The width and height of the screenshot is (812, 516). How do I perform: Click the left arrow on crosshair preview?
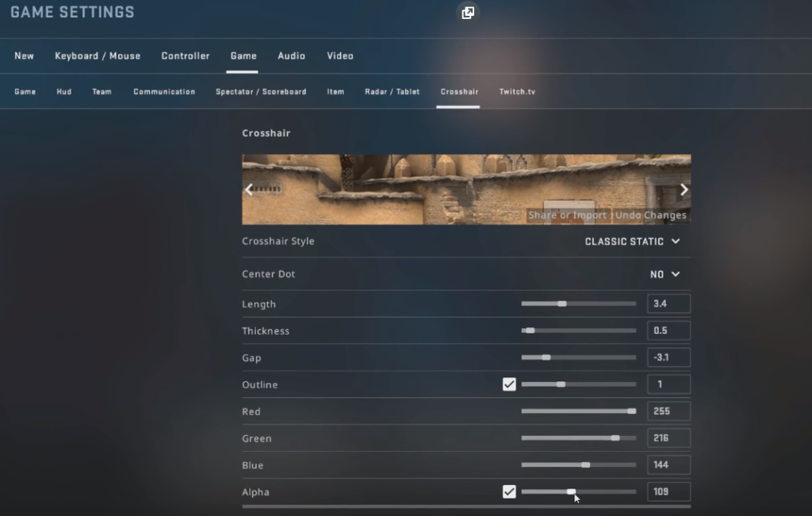click(x=249, y=189)
